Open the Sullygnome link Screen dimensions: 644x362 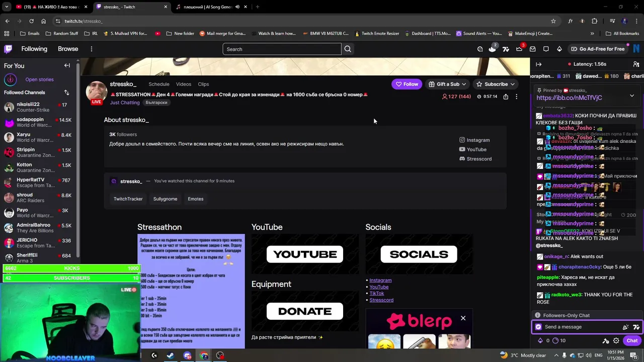pos(165,199)
